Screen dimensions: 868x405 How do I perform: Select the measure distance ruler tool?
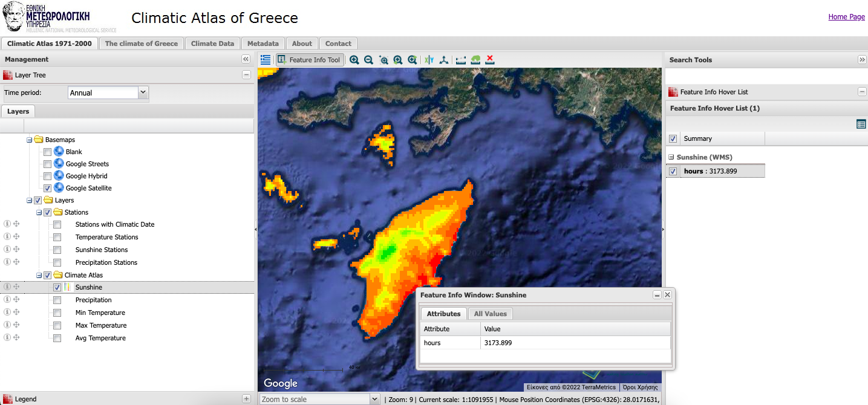pyautogui.click(x=461, y=60)
